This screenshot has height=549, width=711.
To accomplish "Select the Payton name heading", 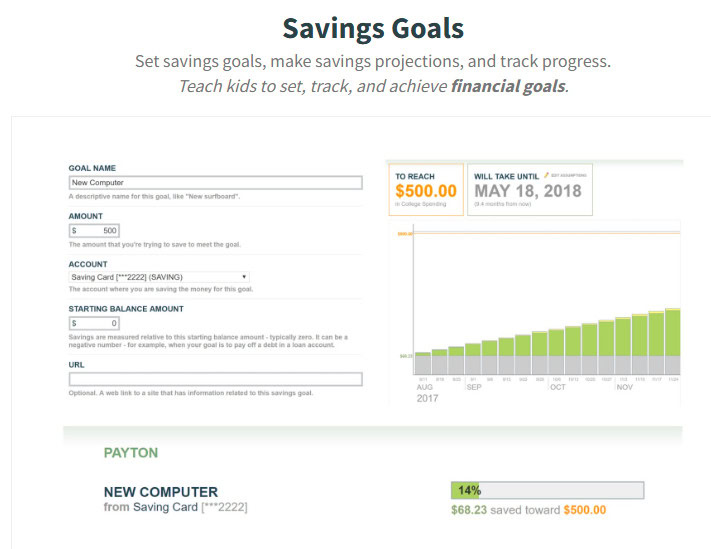I will click(x=131, y=453).
